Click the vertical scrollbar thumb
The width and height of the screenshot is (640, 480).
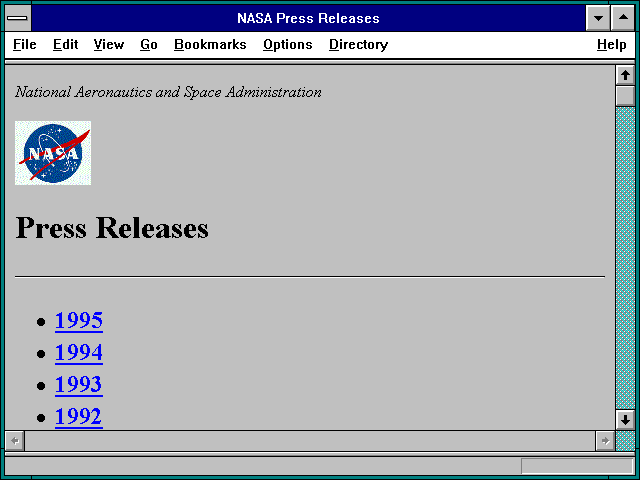(x=625, y=96)
